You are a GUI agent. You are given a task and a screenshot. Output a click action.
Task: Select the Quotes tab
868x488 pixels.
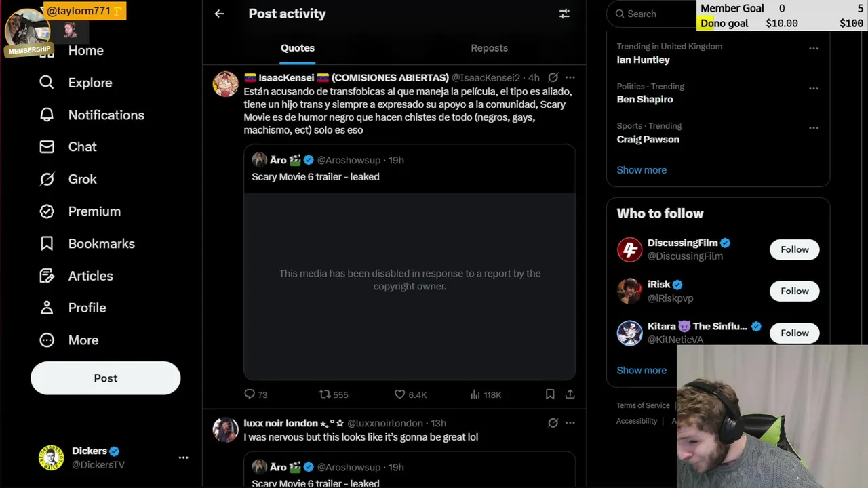pos(298,48)
